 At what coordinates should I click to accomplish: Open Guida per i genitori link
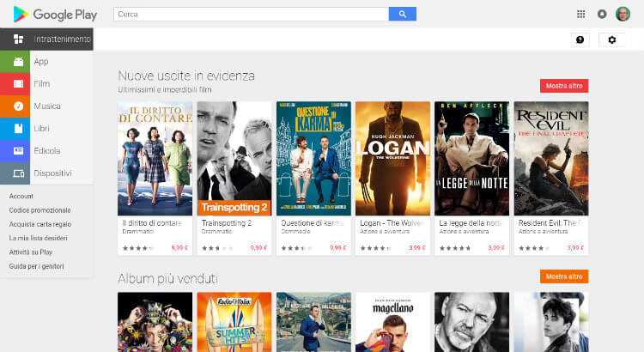pos(37,266)
